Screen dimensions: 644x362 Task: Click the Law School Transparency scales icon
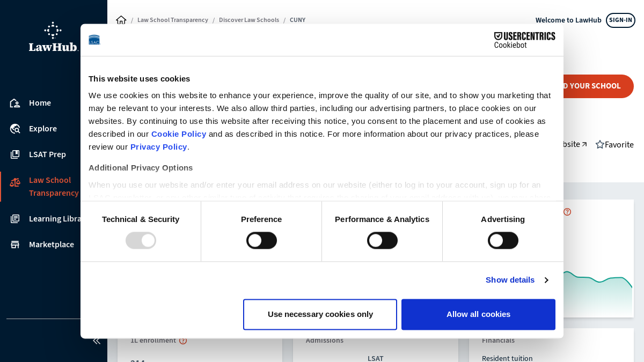[x=15, y=182]
